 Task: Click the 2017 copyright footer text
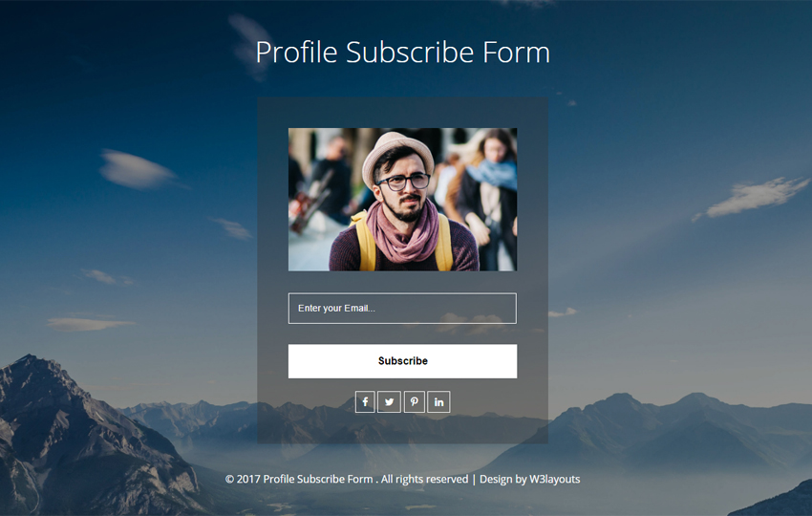click(299, 480)
